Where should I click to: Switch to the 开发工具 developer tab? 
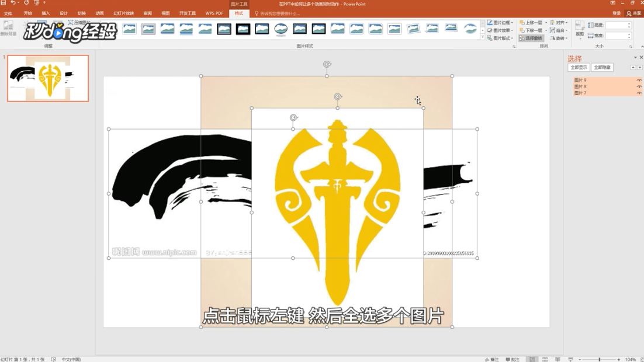click(x=187, y=13)
